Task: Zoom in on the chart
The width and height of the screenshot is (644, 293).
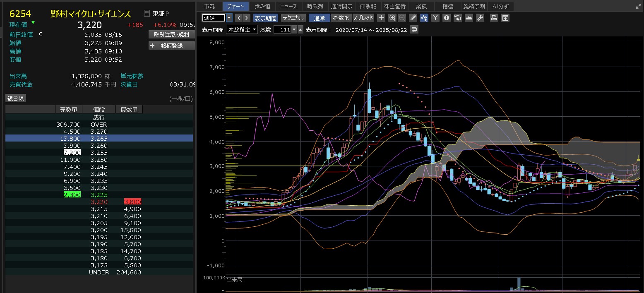Action: (x=392, y=18)
